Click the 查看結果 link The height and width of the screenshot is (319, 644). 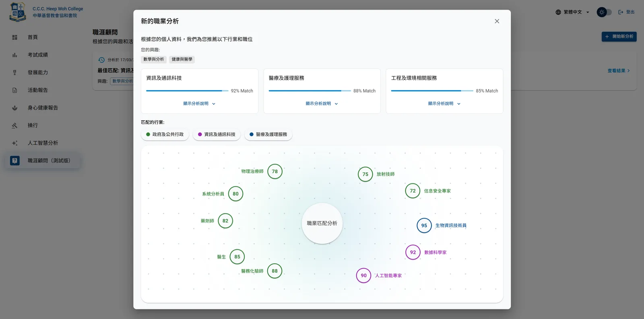point(619,71)
